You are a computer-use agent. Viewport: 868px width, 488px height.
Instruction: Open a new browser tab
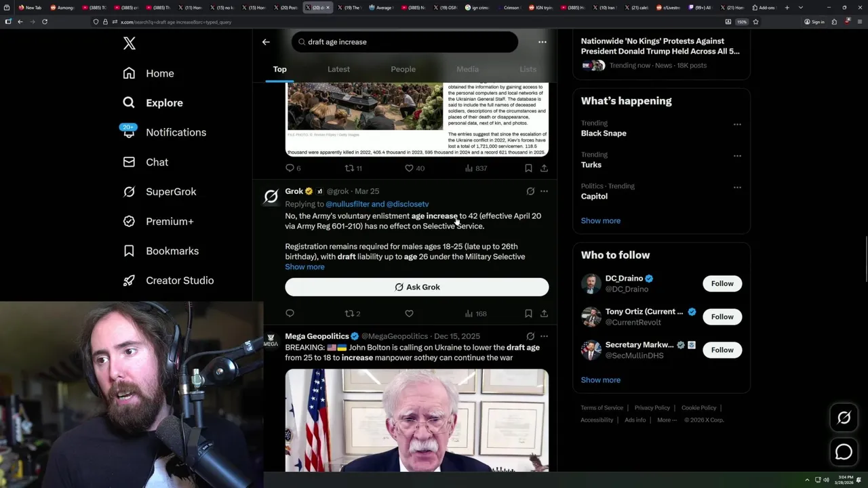(787, 7)
